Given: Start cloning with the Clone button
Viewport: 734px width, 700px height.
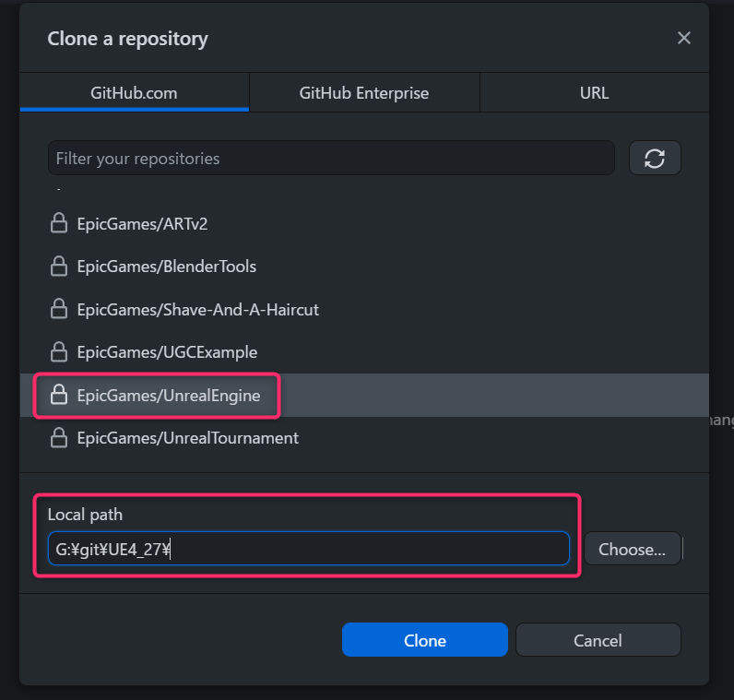Looking at the screenshot, I should click(424, 640).
